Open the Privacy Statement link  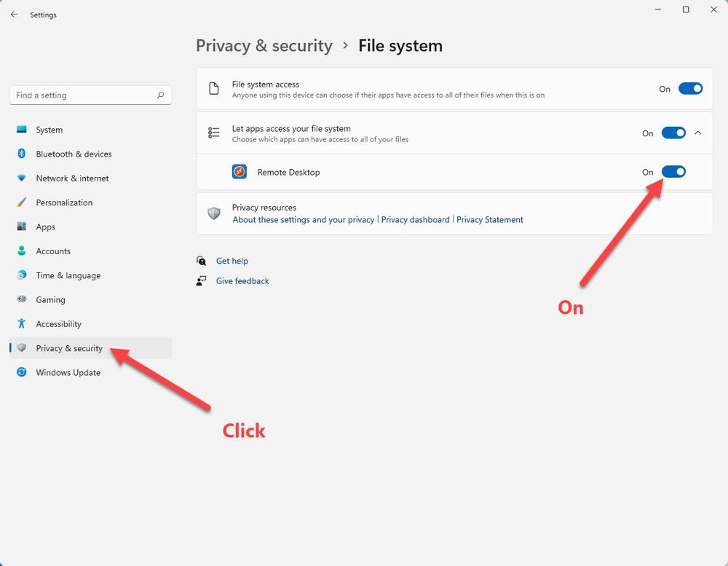[x=489, y=219]
